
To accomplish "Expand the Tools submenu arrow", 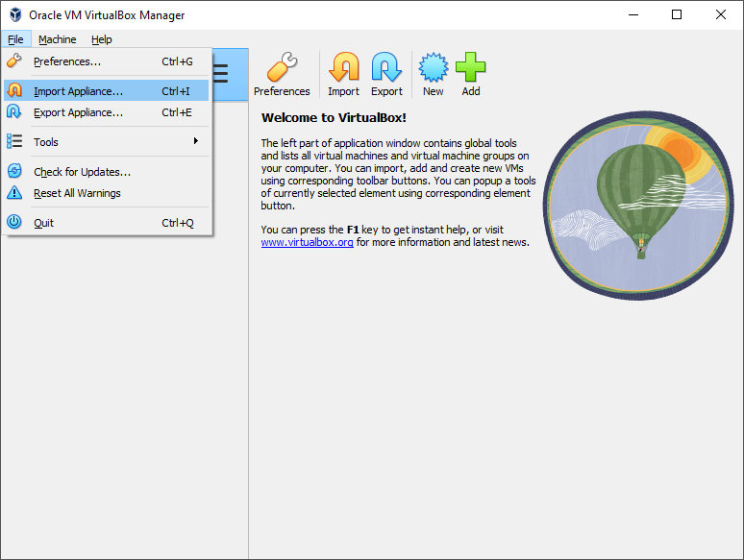I will [x=195, y=141].
